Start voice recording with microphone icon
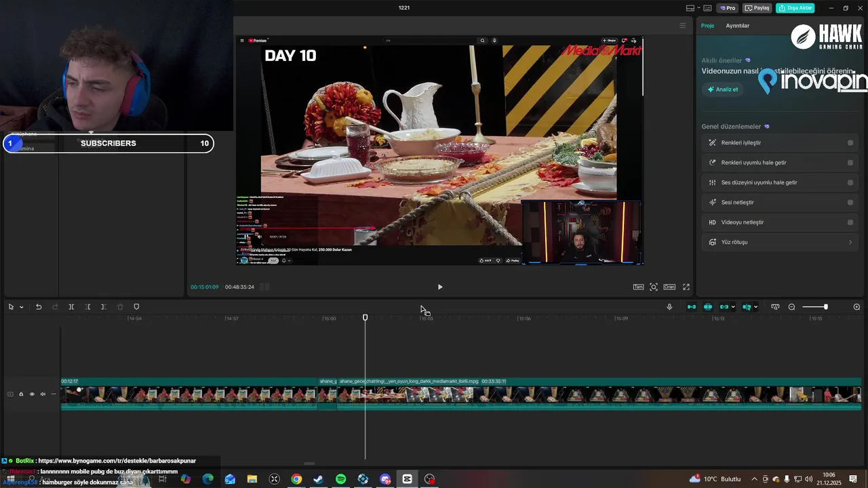This screenshot has width=868, height=488. [669, 307]
